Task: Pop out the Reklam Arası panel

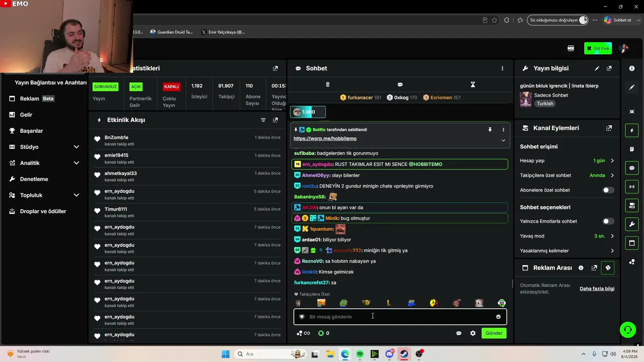Action: click(x=594, y=268)
